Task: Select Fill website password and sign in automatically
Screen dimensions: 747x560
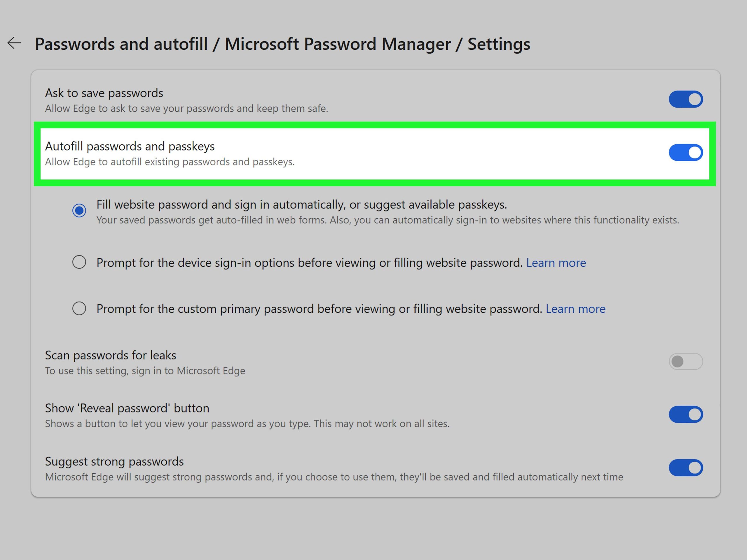Action: point(79,210)
